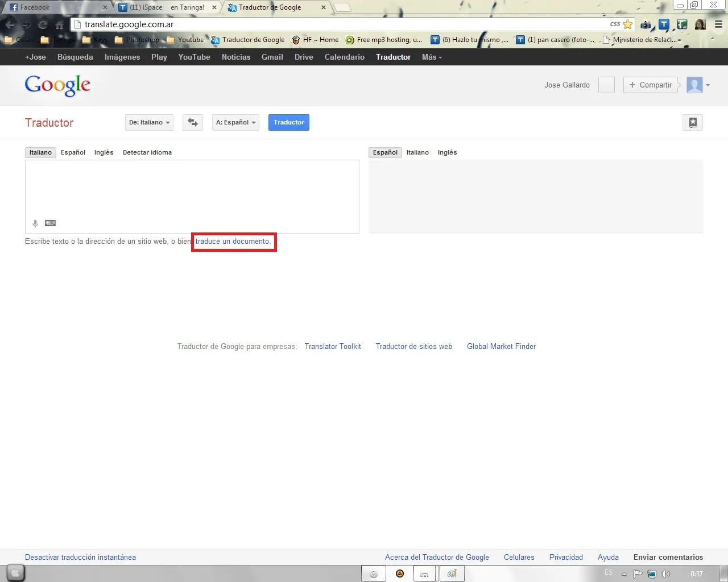Open the Translator Toolkit link
This screenshot has height=582, width=728.
tap(333, 347)
